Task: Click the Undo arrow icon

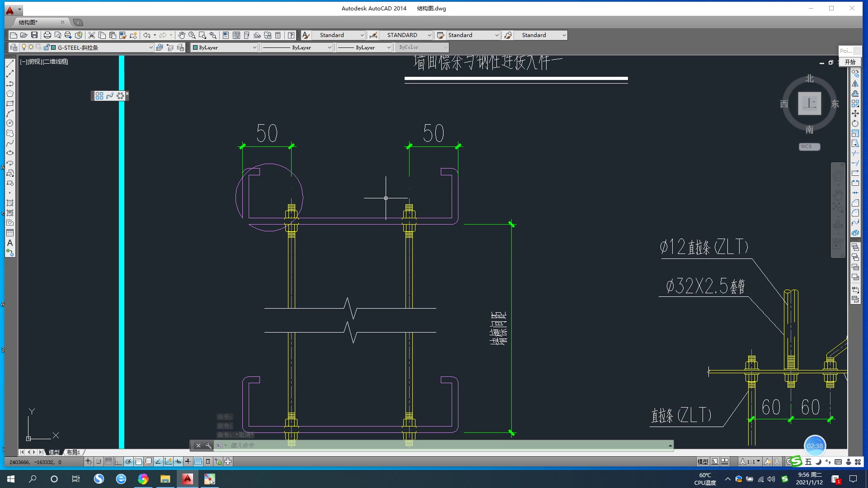Action: pyautogui.click(x=146, y=35)
